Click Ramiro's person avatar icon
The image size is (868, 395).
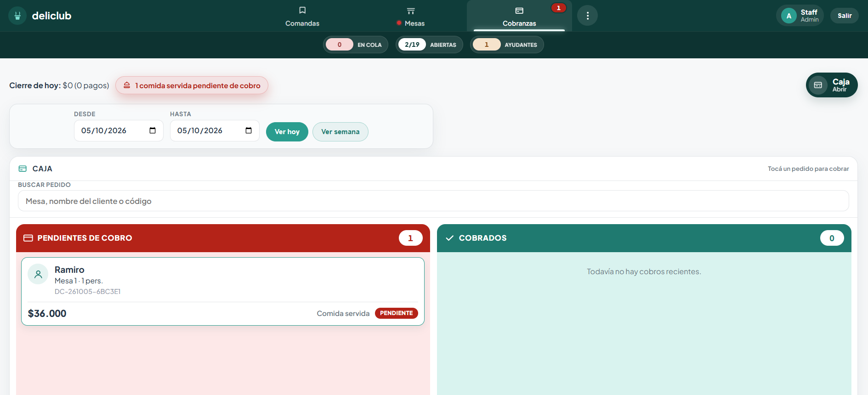tap(38, 274)
